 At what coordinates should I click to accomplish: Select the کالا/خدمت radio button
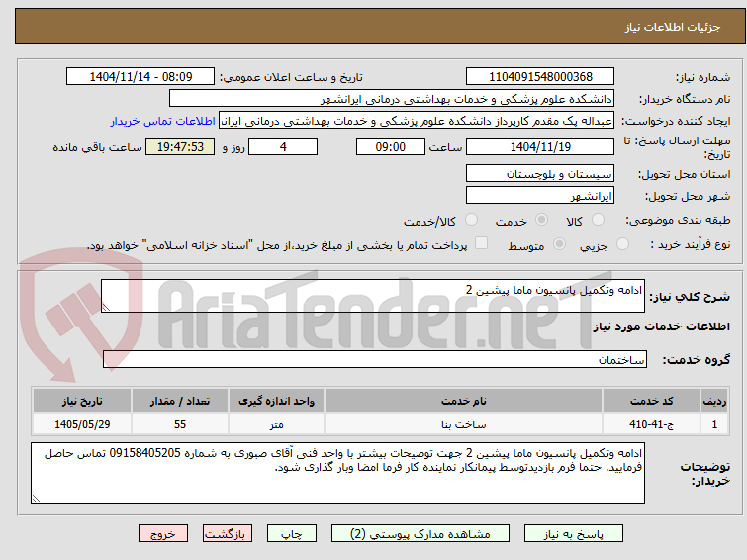(x=471, y=220)
